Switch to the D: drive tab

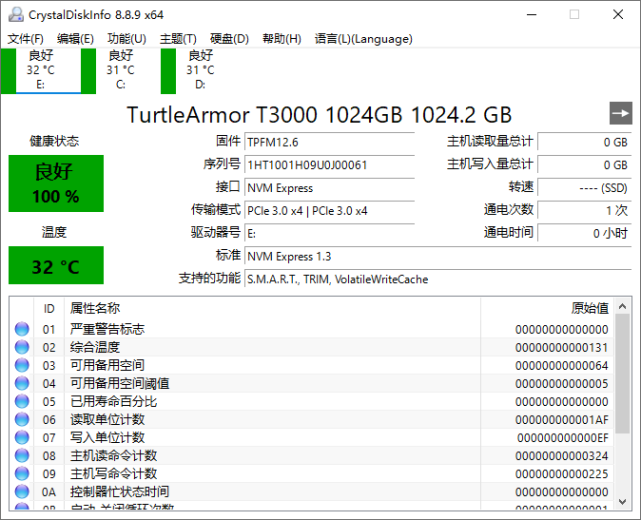[x=201, y=70]
